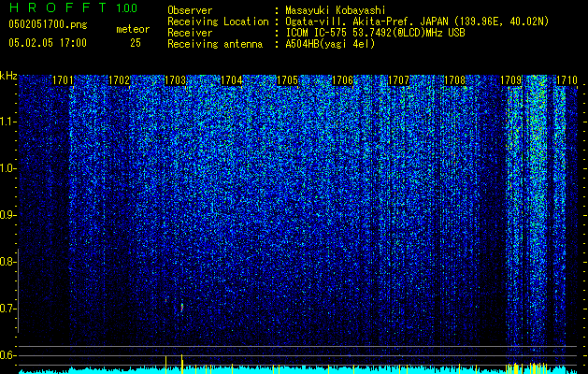Image resolution: width=588 pixels, height=374 pixels.
Task: Click the 1708 time marker
Action: (454, 80)
